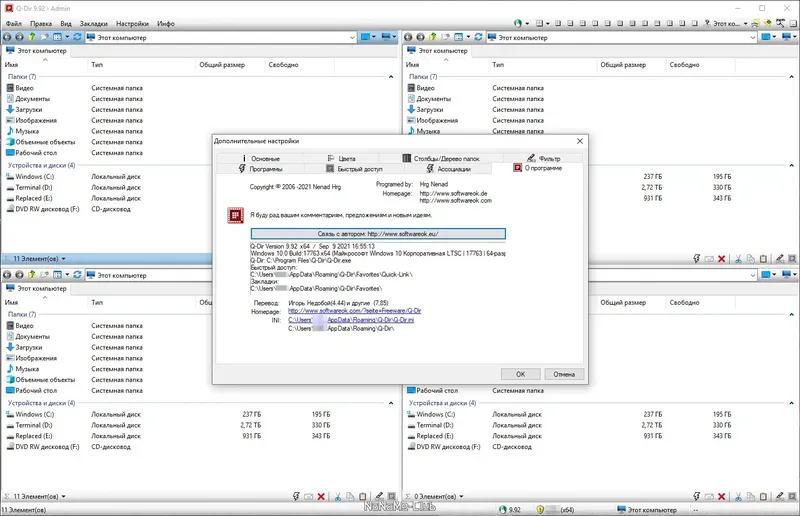Select DVD RW дисковод (F:) in bottom-left pane
The height and width of the screenshot is (516, 800).
43,447
